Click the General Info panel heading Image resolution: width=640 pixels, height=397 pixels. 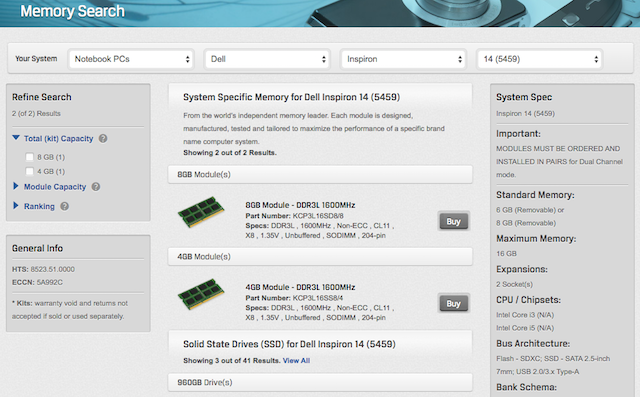coord(37,248)
